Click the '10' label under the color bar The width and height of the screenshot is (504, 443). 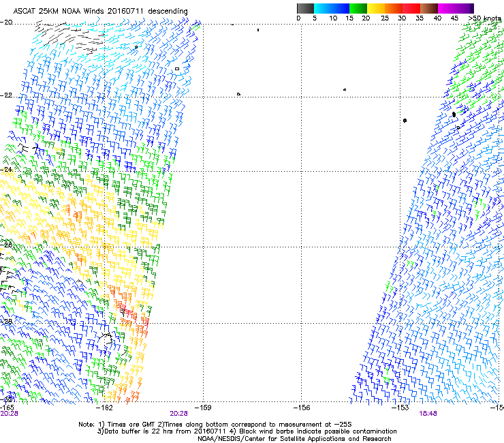333,18
